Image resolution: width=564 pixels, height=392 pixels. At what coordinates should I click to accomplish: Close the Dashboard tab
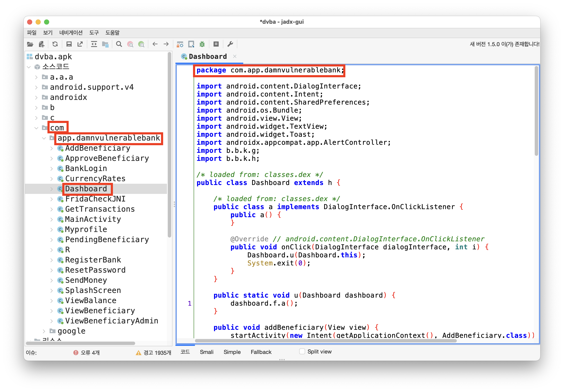(235, 57)
